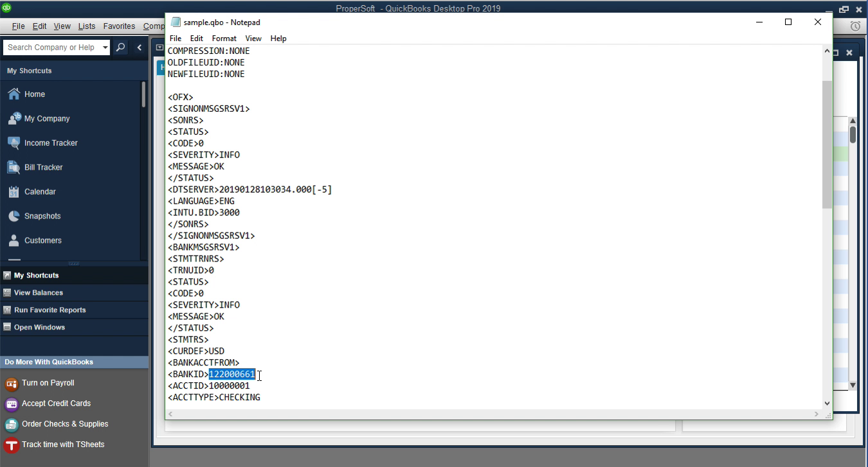Click the ACCTID>10000001 line
Screen dimensions: 868x467
pos(209,386)
